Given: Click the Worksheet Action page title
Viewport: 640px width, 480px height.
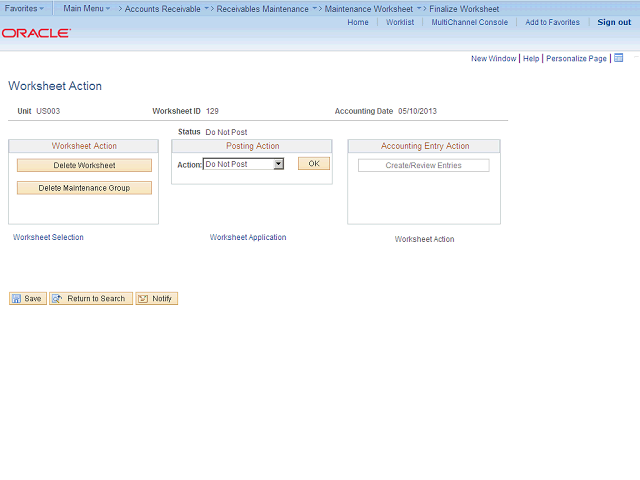Looking at the screenshot, I should (x=55, y=86).
